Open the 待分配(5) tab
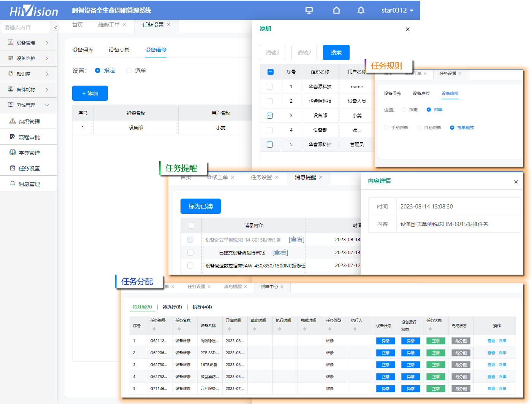This screenshot has width=532, height=404. coord(142,307)
